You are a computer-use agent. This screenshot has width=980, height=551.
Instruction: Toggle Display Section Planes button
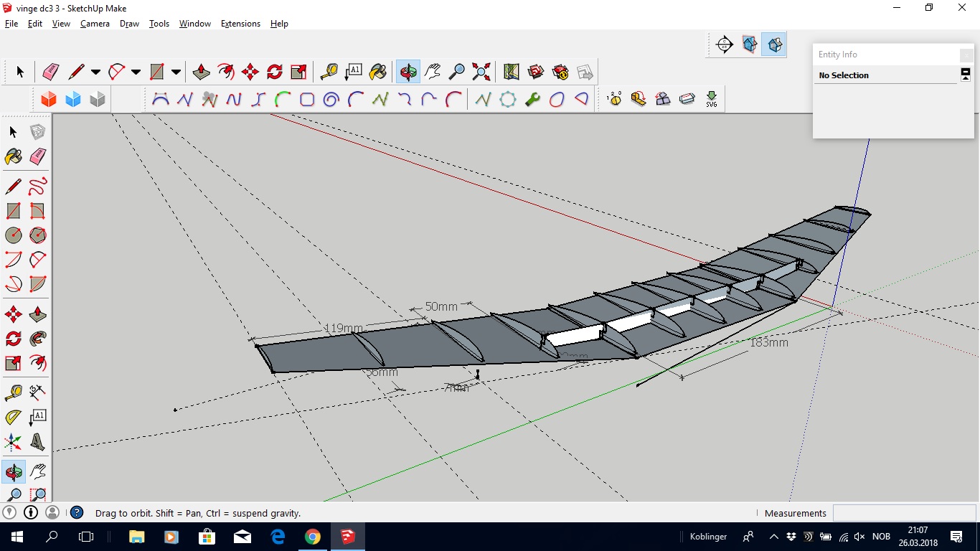[x=750, y=44]
